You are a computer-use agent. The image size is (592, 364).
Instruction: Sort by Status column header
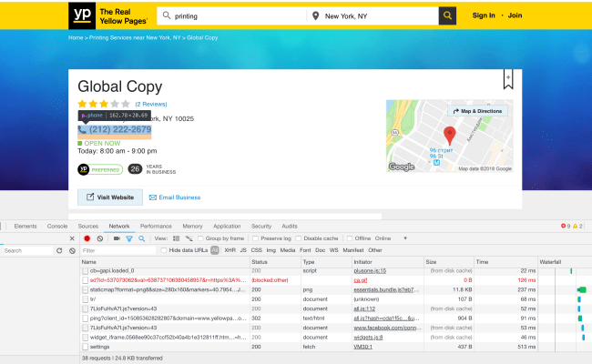coord(275,262)
